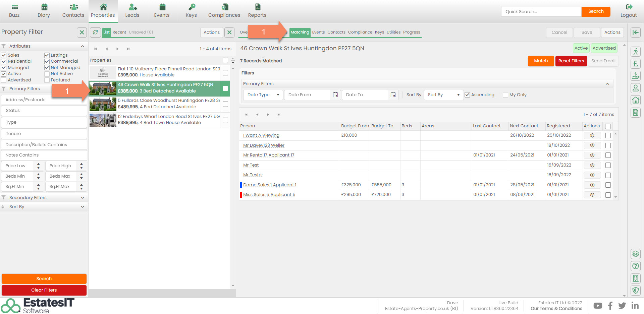Switch to the Compliance tab

360,32
